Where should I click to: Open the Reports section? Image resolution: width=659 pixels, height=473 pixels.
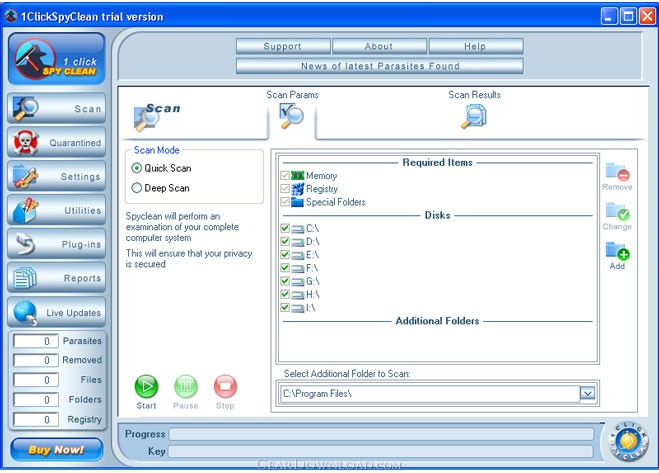coord(56,278)
